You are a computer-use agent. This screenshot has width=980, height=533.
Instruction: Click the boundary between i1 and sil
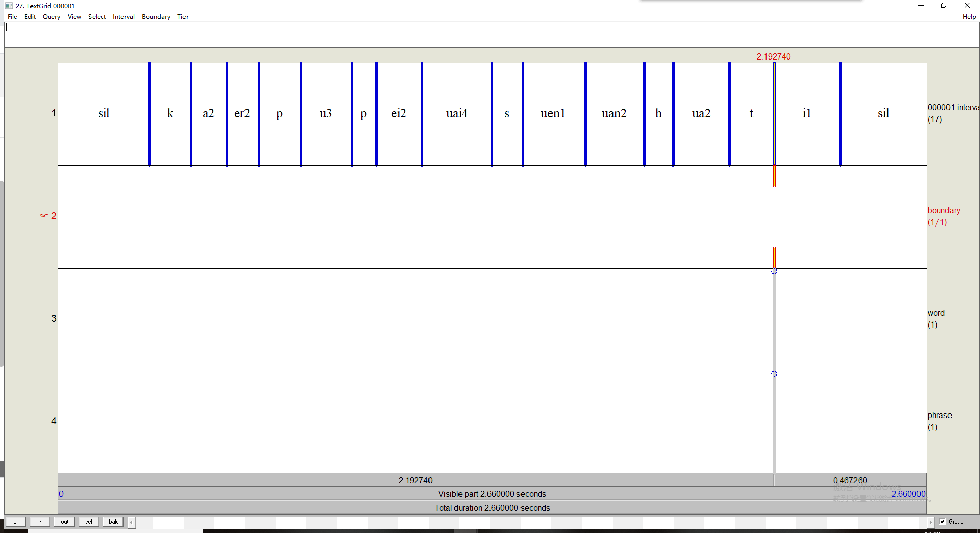pos(840,114)
